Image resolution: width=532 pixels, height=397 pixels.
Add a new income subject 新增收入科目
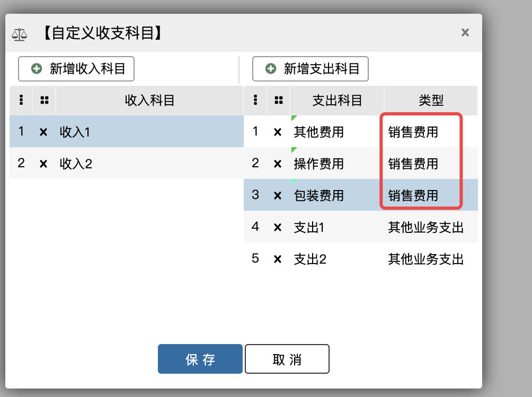[76, 69]
